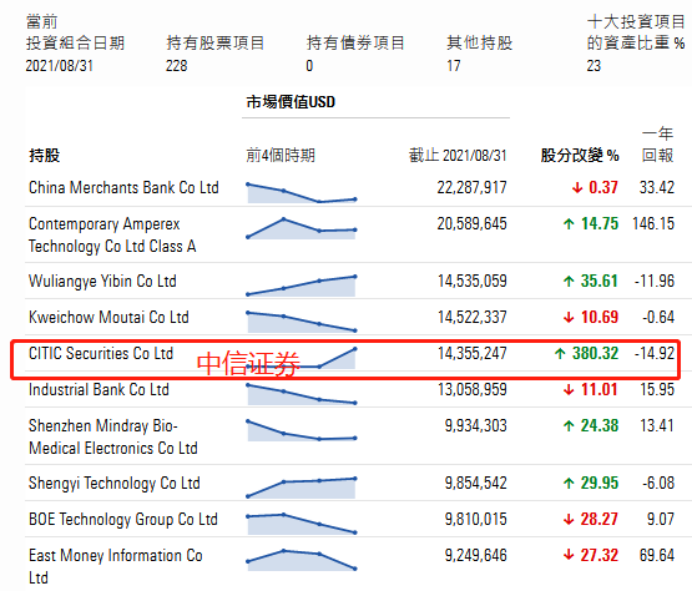Open Industrial Bank Co Ltd holding

click(99, 390)
